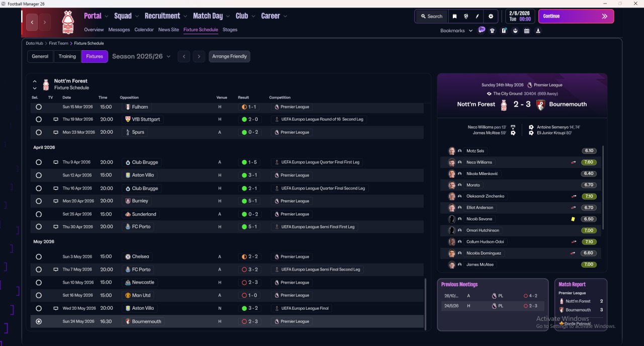Open the settings gear icon
644x346 pixels.
pyautogui.click(x=491, y=16)
